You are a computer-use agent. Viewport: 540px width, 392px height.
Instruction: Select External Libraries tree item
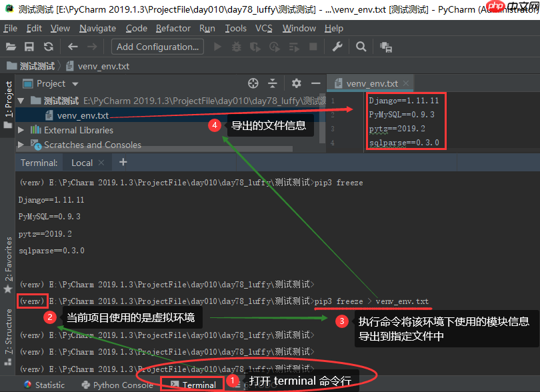click(79, 130)
